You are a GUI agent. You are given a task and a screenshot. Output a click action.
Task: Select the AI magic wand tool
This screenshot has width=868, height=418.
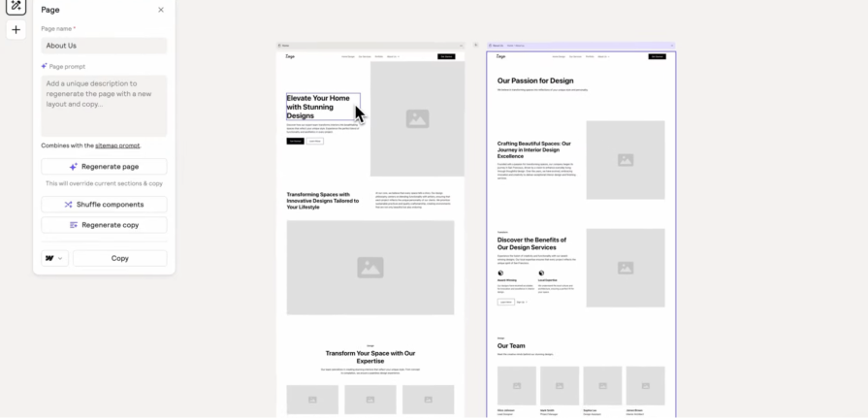16,6
